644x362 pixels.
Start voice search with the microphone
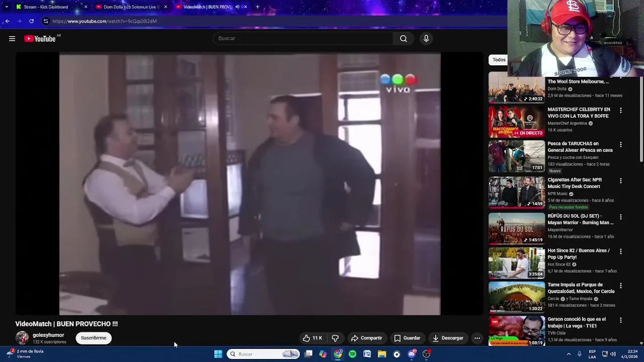point(426,39)
